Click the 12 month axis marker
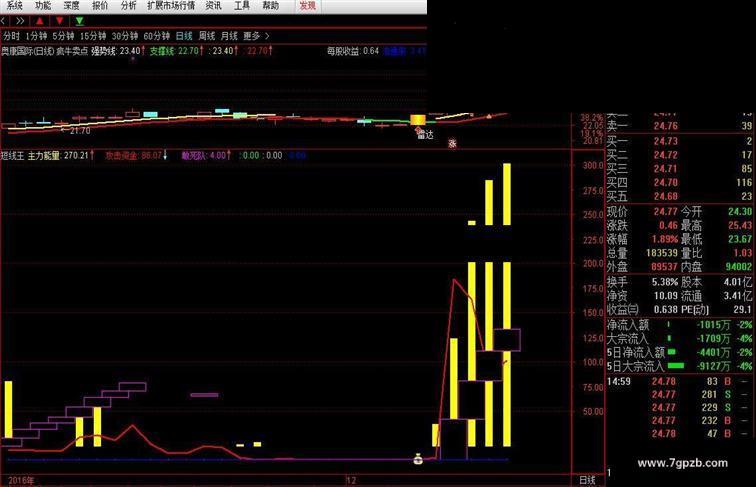This screenshot has width=756, height=487. [x=351, y=481]
